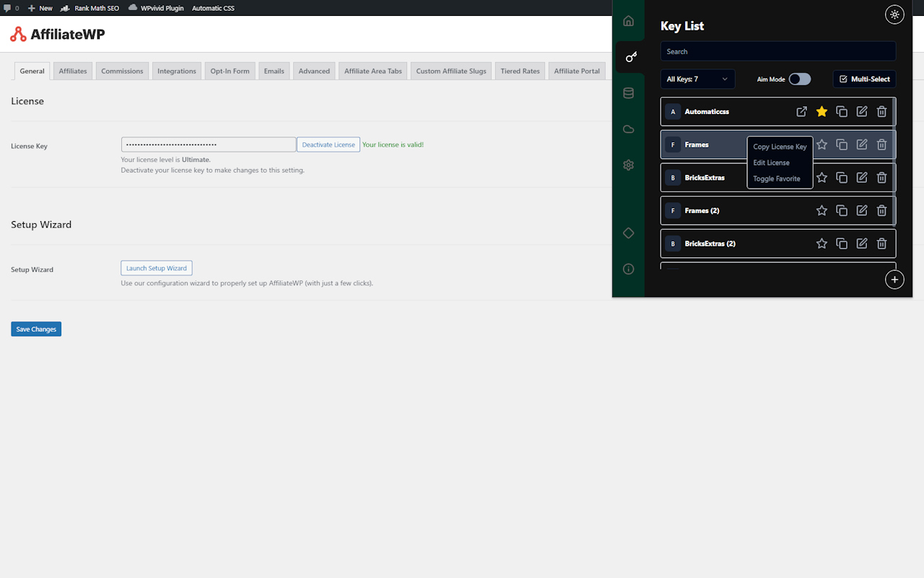Switch to the Affiliate Area Tabs tab
Screen dimensions: 924x578
tap(373, 71)
